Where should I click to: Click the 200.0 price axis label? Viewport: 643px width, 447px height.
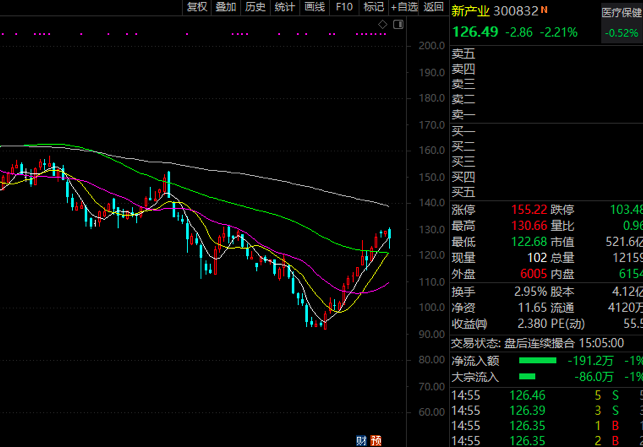point(432,46)
